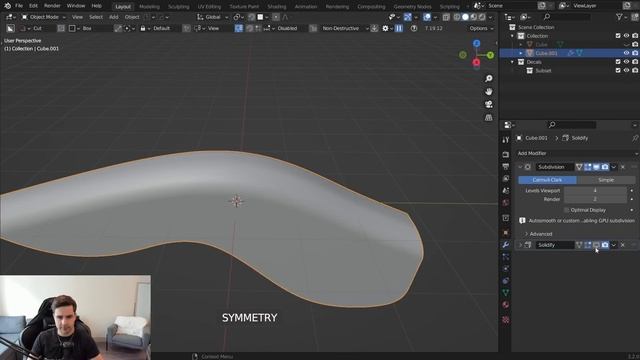Switch to wireframe viewport shading
Image resolution: width=640 pixels, height=360 pixels.
tap(457, 17)
